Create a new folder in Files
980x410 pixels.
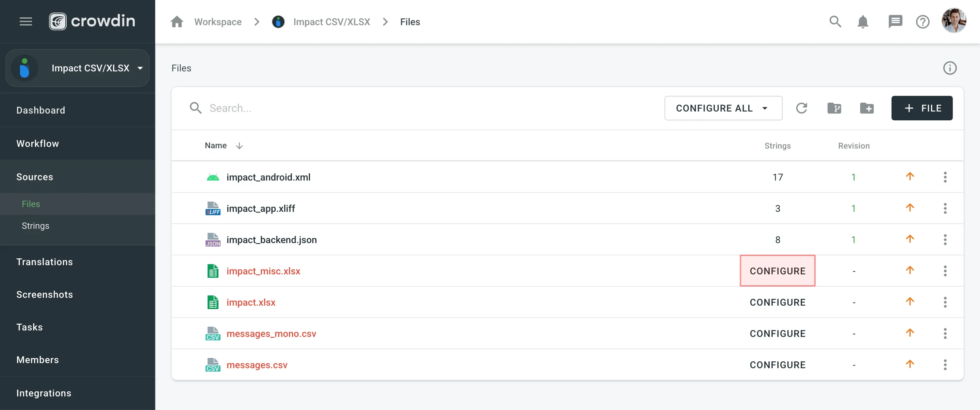tap(867, 108)
